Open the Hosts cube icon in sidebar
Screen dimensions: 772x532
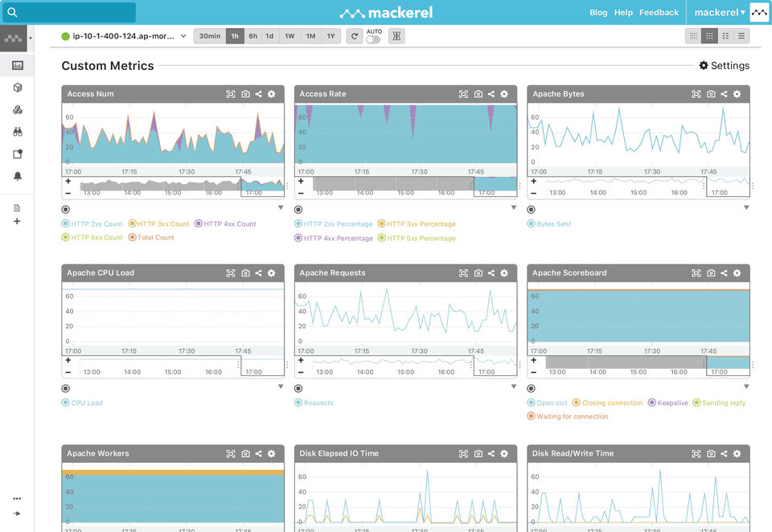[x=17, y=87]
